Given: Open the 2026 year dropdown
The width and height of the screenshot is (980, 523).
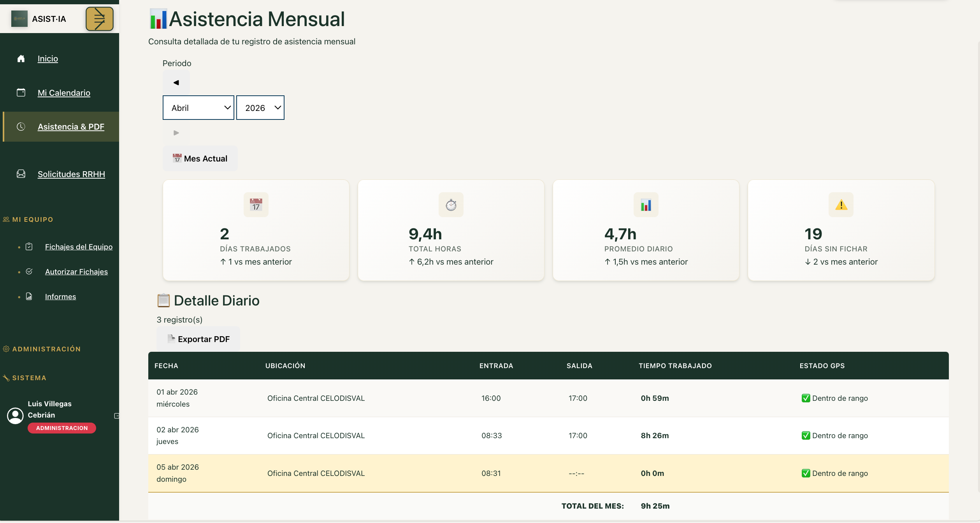Looking at the screenshot, I should tap(260, 108).
